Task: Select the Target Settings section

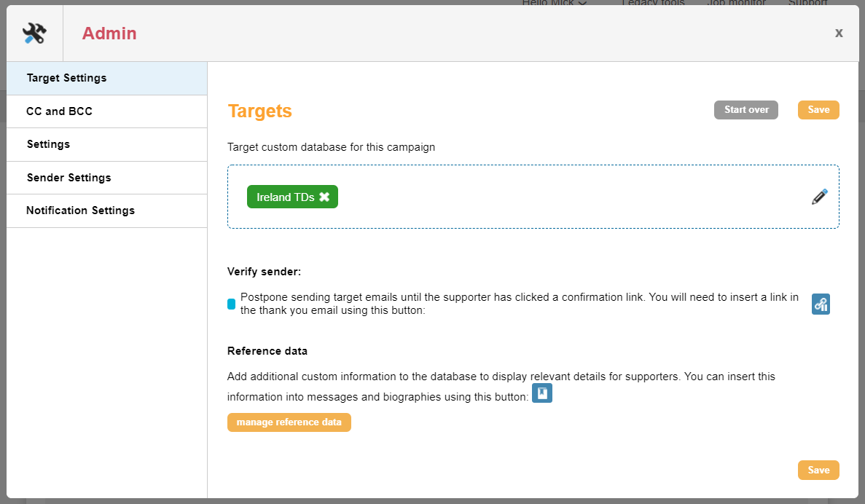Action: [x=66, y=77]
